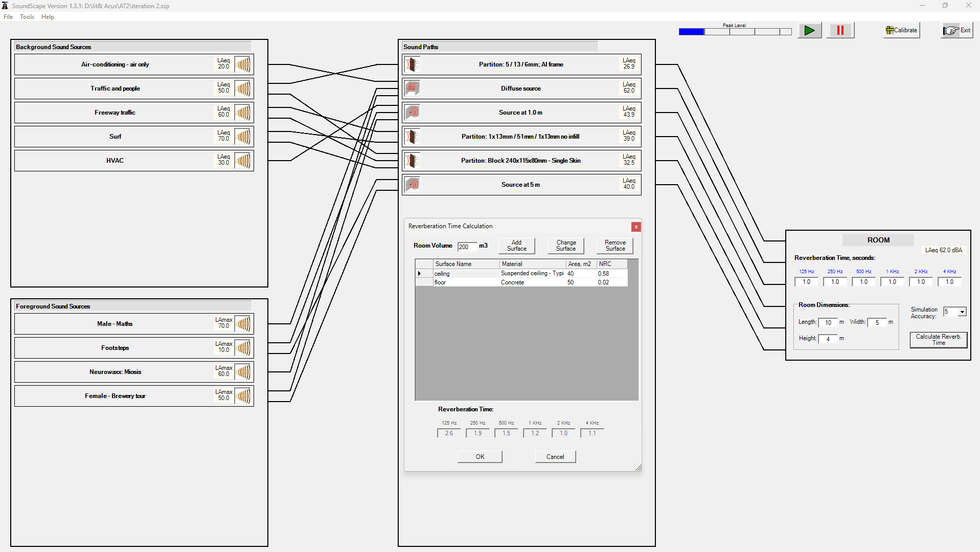Screen dimensions: 980x552
Task: Open the Simulation Accuracy dropdown
Action: (962, 312)
